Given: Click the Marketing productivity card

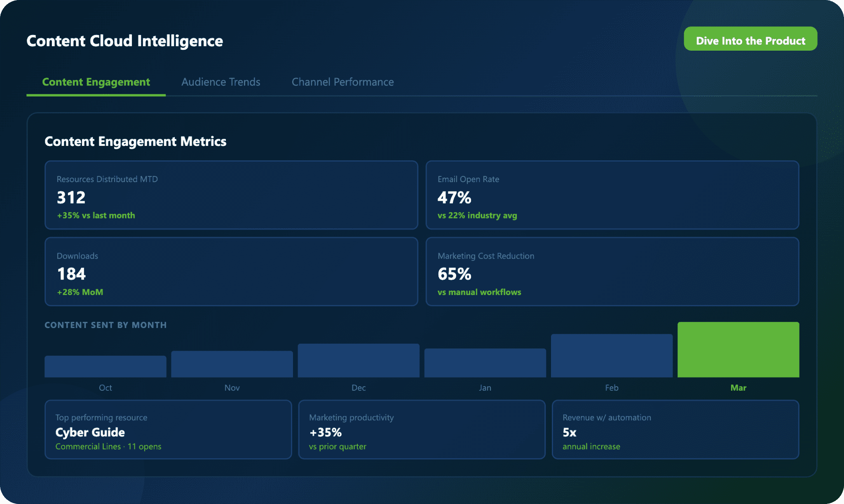Looking at the screenshot, I should (x=422, y=429).
